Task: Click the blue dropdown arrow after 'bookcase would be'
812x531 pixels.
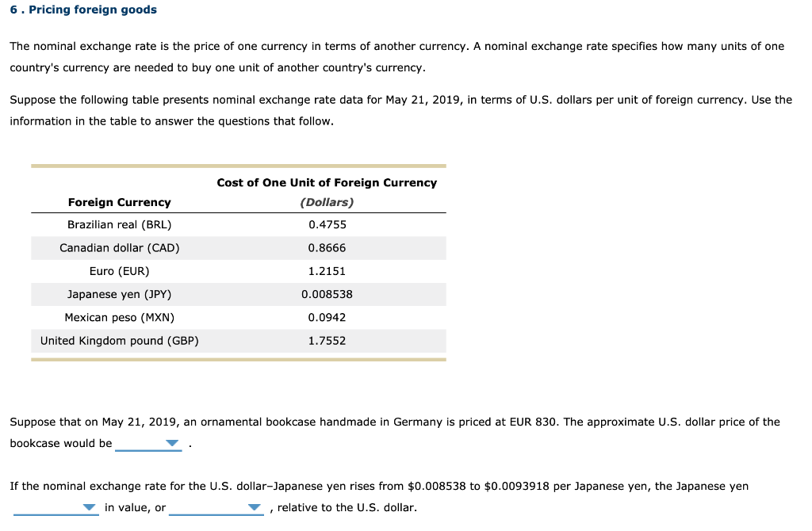Action: [171, 444]
